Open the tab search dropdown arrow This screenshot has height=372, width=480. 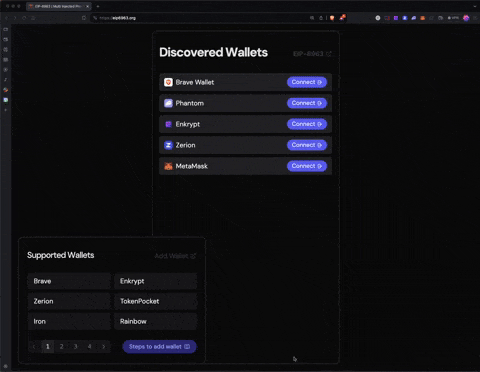(475, 6)
